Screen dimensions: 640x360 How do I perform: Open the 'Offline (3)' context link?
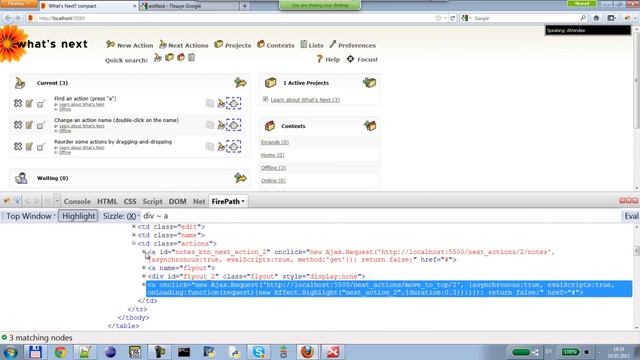pyautogui.click(x=273, y=168)
